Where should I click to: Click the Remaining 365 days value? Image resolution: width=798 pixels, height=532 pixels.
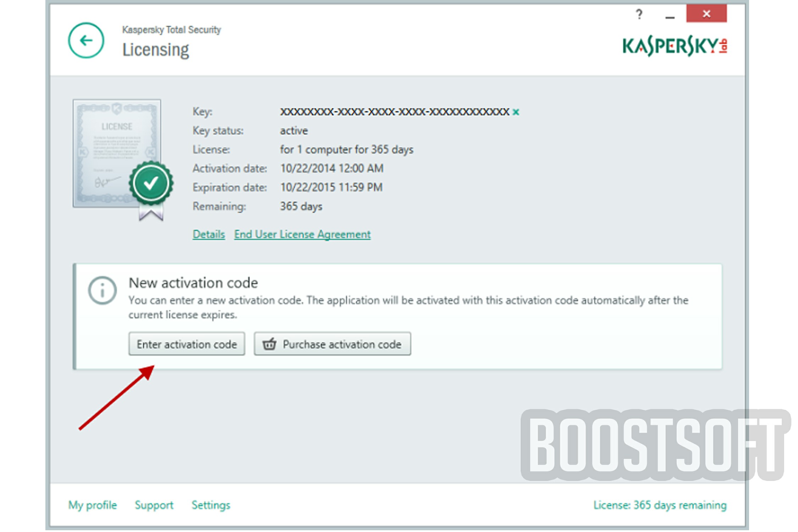[x=301, y=206]
